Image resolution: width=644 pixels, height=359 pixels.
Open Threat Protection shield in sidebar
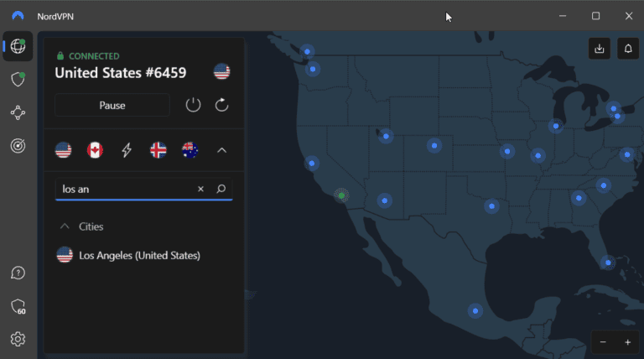(x=18, y=80)
